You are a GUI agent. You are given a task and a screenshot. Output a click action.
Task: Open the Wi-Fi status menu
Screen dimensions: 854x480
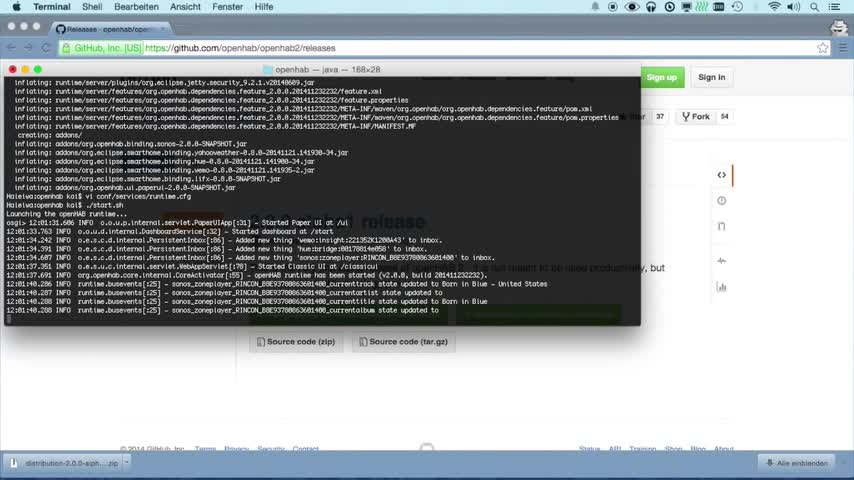(x=774, y=7)
